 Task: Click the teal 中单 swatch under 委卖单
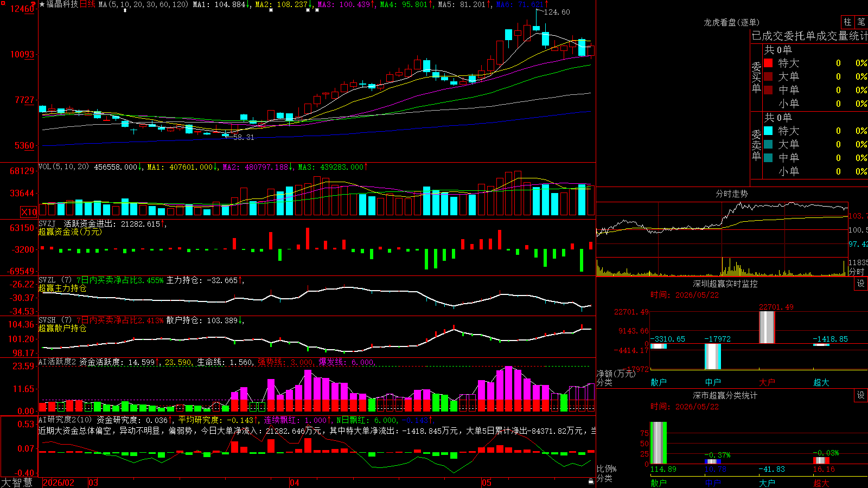[x=768, y=158]
